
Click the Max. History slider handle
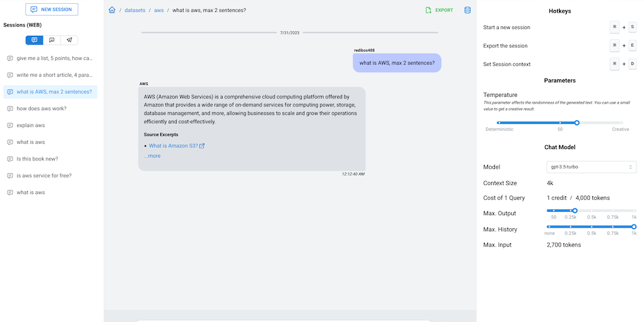[x=633, y=226]
